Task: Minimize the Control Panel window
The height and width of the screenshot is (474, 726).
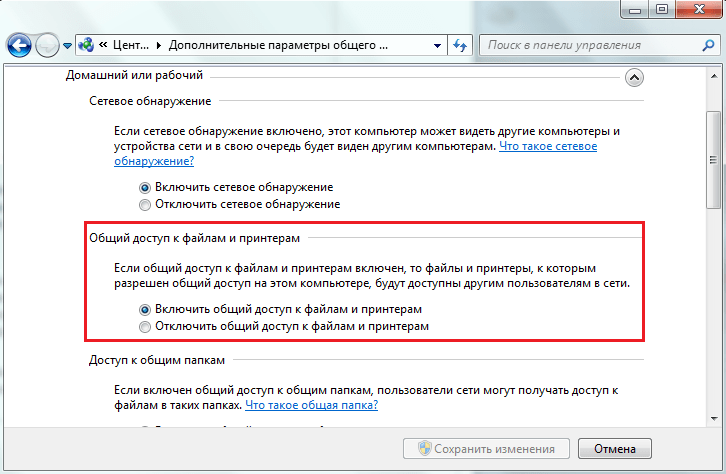Action: coord(632,10)
